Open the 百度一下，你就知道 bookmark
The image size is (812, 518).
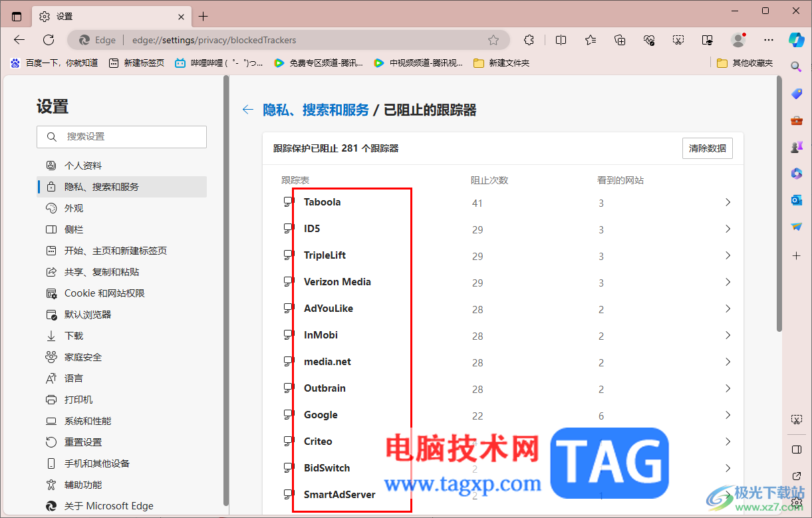pos(54,63)
